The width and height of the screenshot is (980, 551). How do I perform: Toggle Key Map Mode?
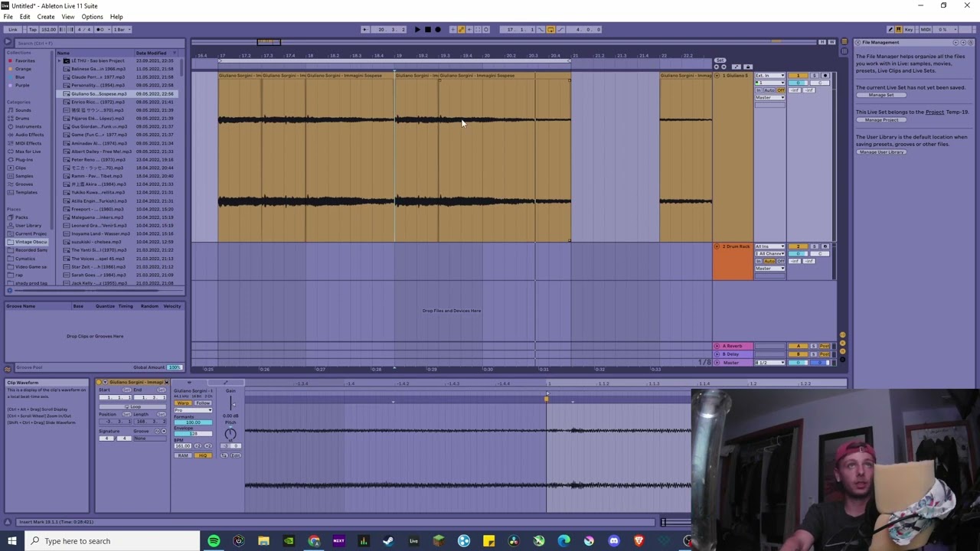(909, 29)
